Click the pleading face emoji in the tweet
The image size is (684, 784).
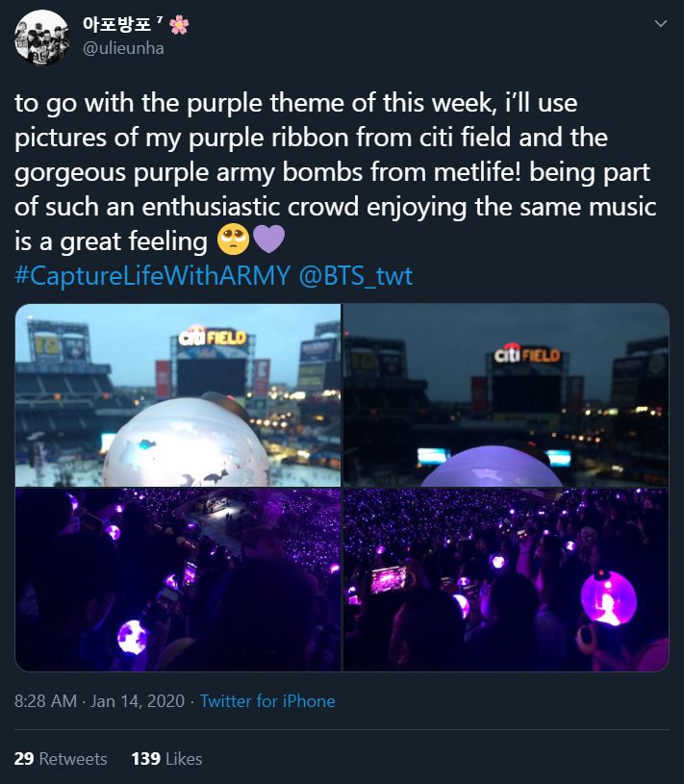(x=234, y=240)
